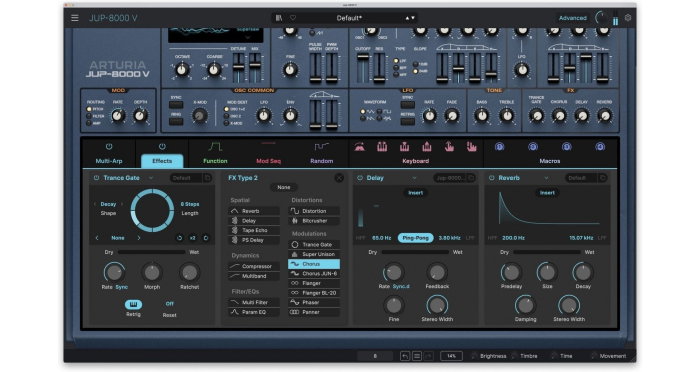This screenshot has height=372, width=700.
Task: Toggle the Effects power button
Action: 162,146
